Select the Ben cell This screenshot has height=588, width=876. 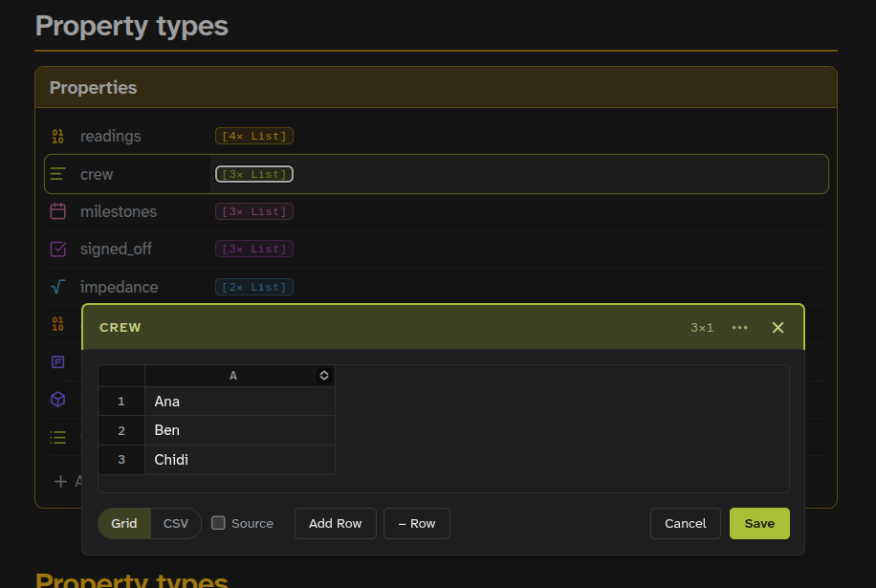click(240, 430)
